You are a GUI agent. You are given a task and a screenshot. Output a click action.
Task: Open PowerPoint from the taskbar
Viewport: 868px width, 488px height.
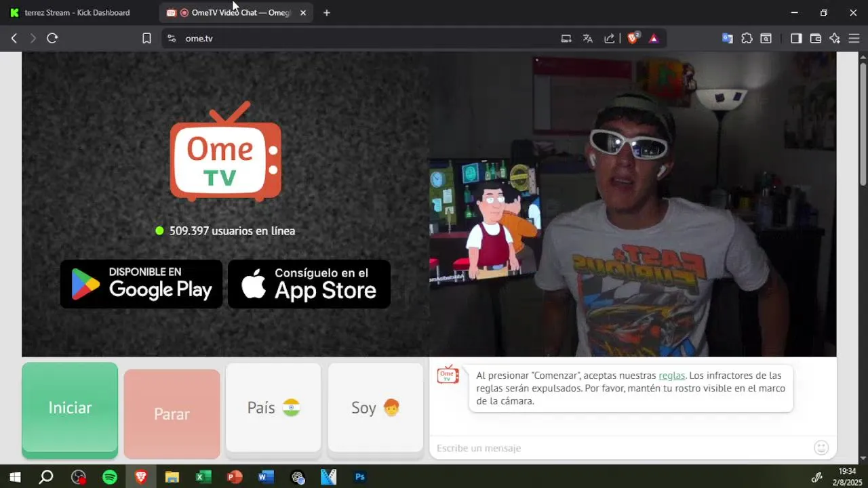tap(235, 477)
